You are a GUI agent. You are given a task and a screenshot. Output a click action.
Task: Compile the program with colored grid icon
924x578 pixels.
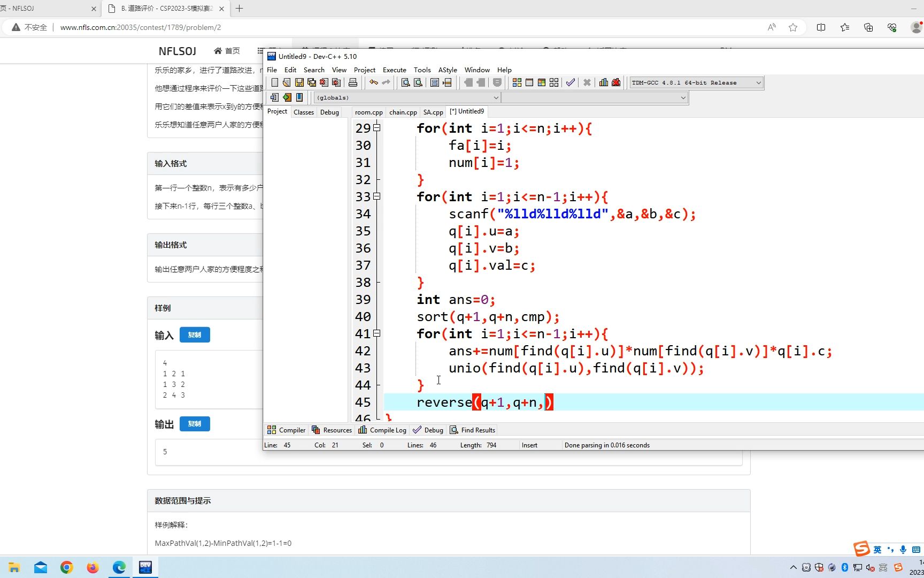point(517,82)
